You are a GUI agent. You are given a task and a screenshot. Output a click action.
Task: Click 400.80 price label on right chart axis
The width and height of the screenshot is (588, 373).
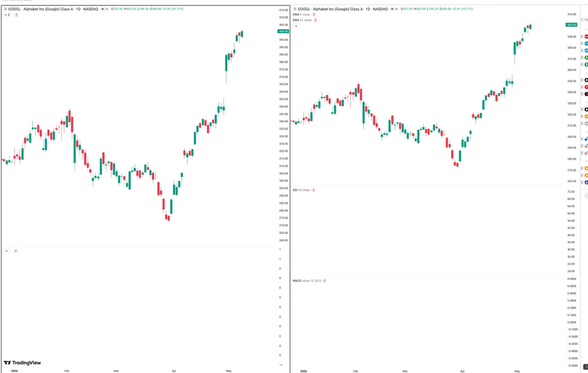click(571, 24)
